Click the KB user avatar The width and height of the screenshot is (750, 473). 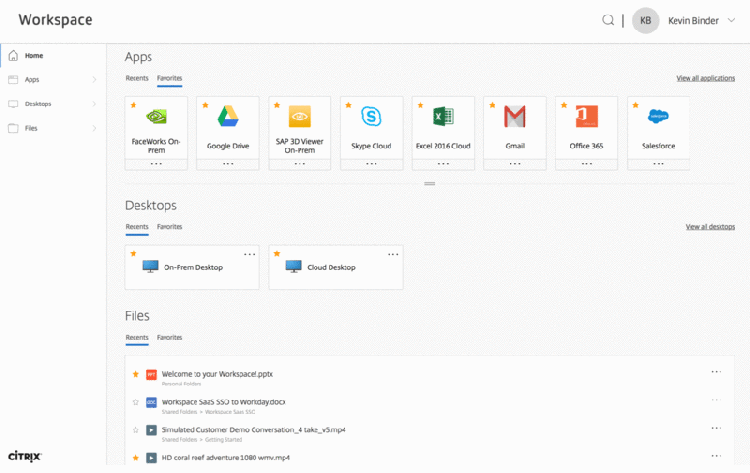(645, 21)
